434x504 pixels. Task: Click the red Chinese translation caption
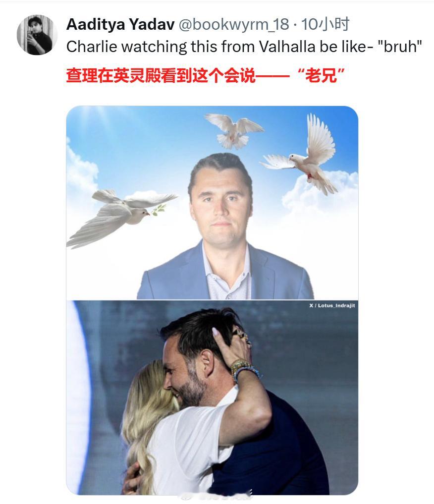point(206,76)
